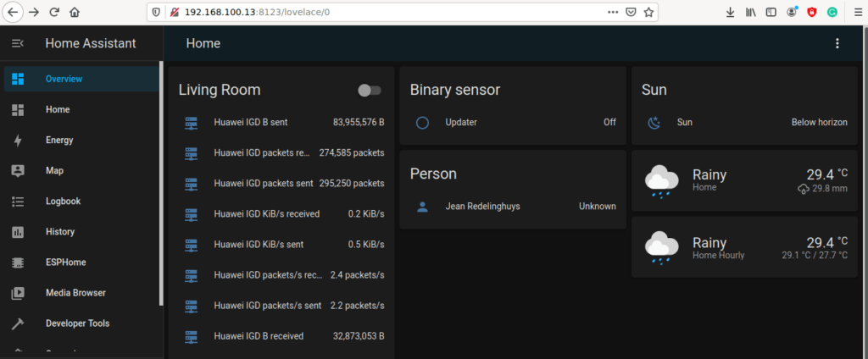Open ESPHome chip icon in sidebar
The height and width of the screenshot is (359, 868).
coord(18,262)
